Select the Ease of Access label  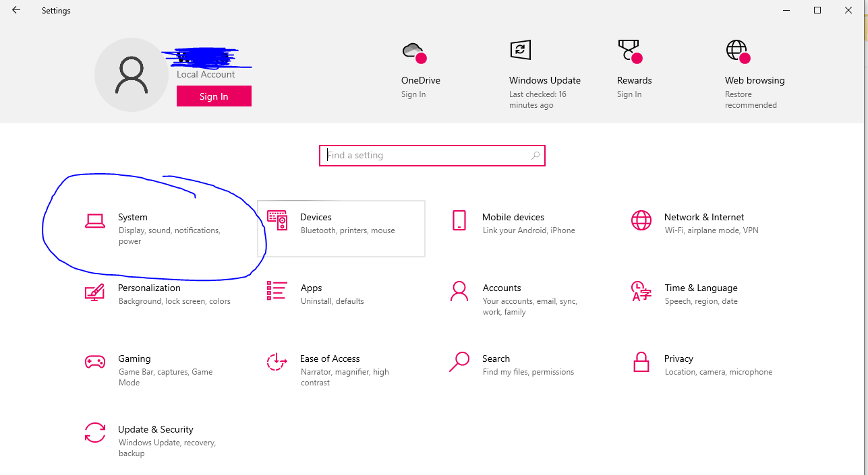[330, 358]
